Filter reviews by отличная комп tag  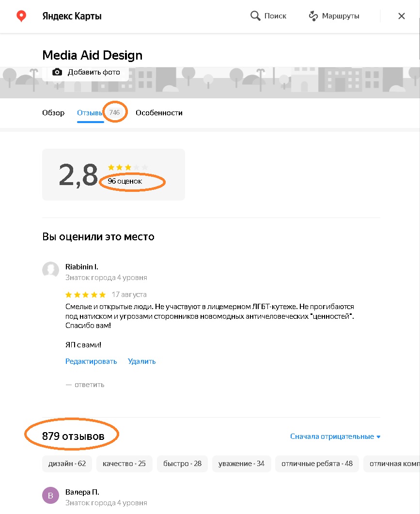click(x=392, y=464)
